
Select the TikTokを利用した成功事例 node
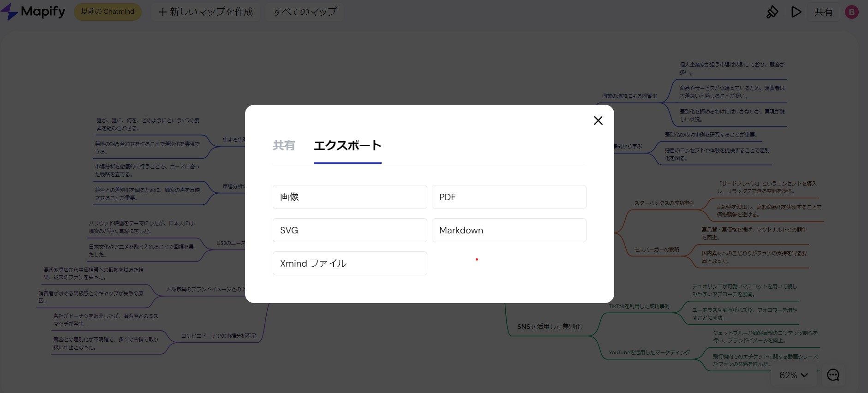click(639, 306)
